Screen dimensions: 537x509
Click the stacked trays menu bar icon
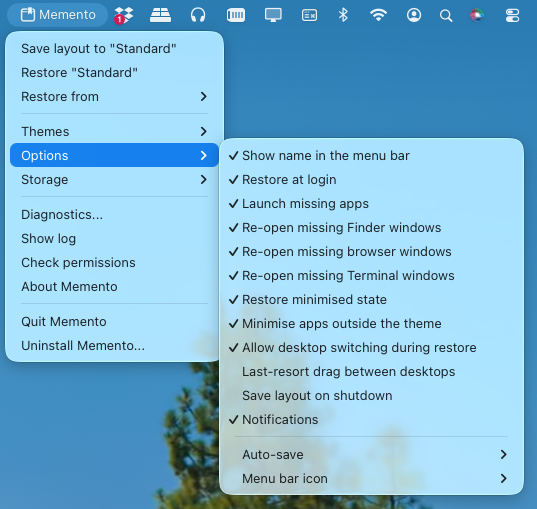point(160,15)
